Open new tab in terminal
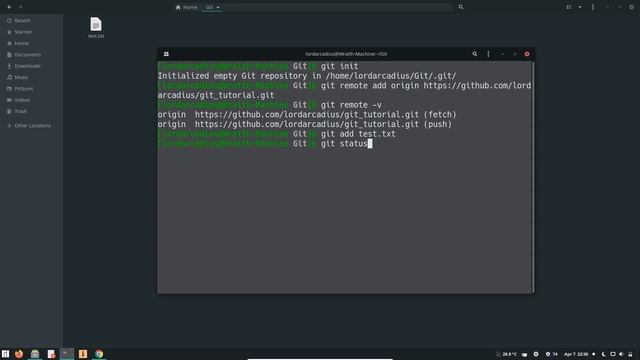Screen dimensions: 640x360 point(166,54)
